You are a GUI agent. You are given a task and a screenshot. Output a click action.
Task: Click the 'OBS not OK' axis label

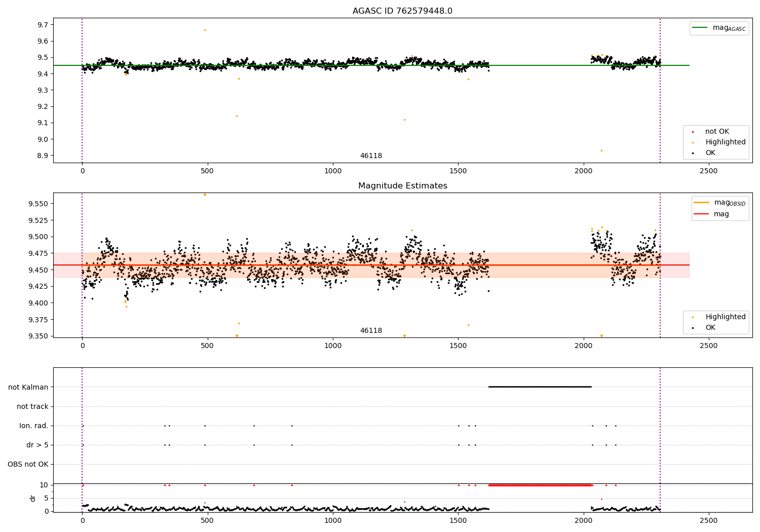(28, 465)
